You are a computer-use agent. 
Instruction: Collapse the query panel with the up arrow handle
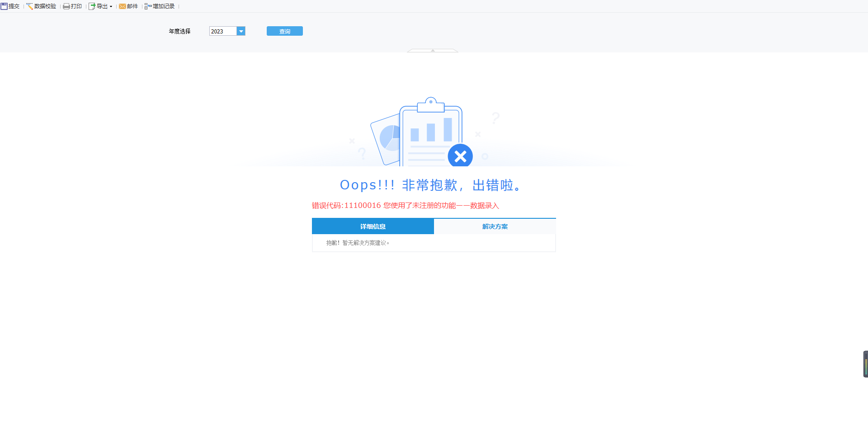coord(433,51)
